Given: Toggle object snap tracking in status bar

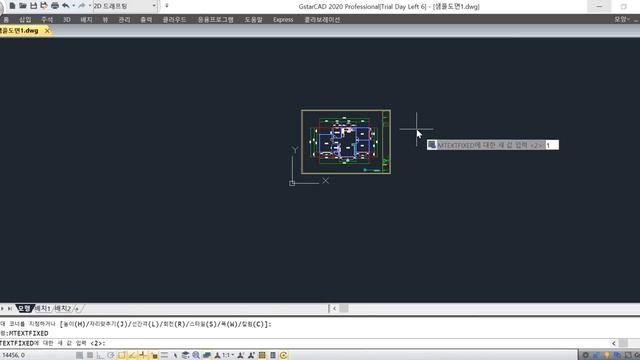Looking at the screenshot, I should pyautogui.click(x=132, y=355).
